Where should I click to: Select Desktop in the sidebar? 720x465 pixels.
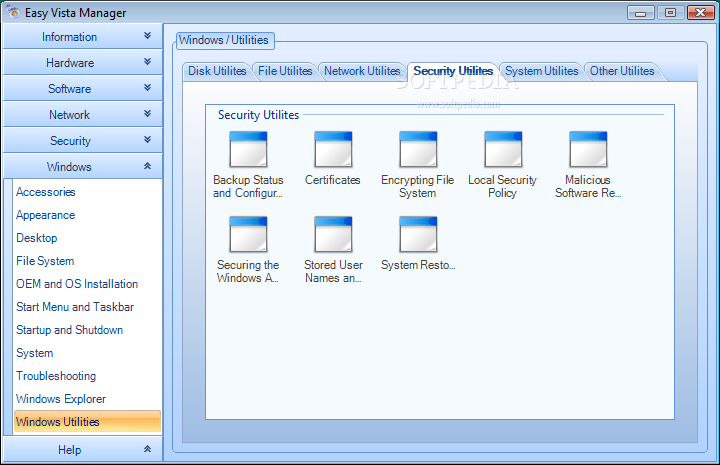tap(37, 238)
